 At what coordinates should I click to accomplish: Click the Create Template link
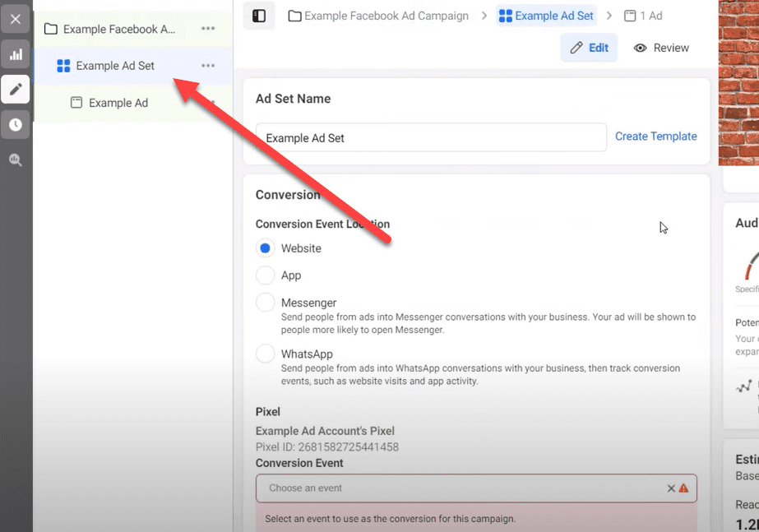click(656, 136)
